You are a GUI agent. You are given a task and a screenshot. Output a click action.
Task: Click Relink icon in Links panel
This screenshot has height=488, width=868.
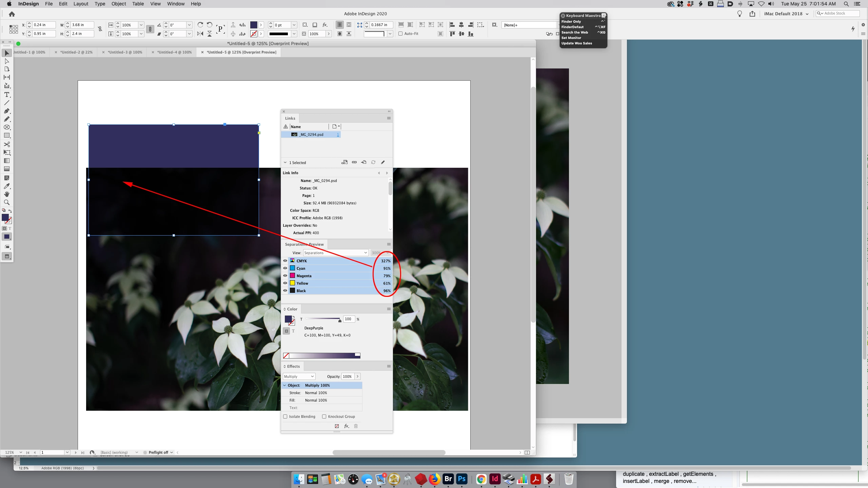354,162
